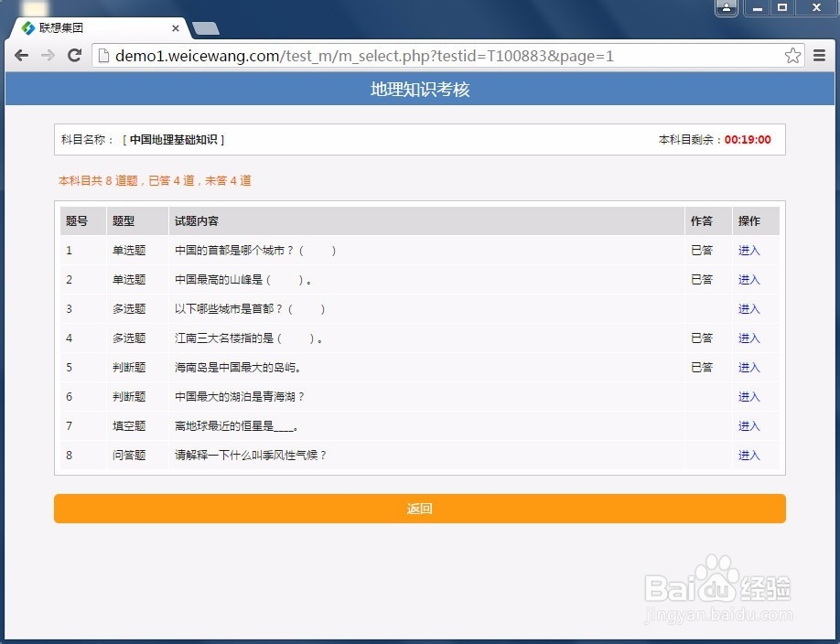Bookmark this page via the star icon

[792, 55]
